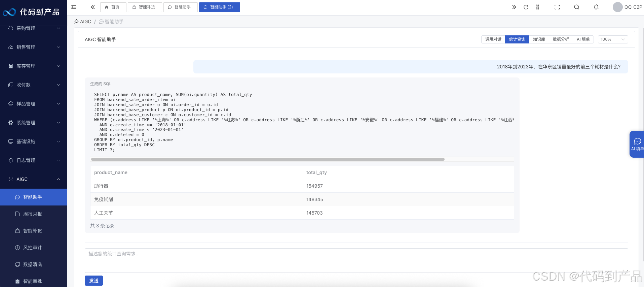Open the 100% zoom dropdown
The width and height of the screenshot is (644, 287).
click(x=612, y=39)
